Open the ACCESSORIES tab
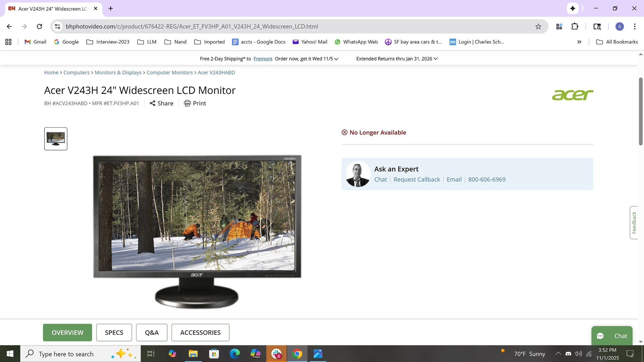The height and width of the screenshot is (362, 644). 200,333
